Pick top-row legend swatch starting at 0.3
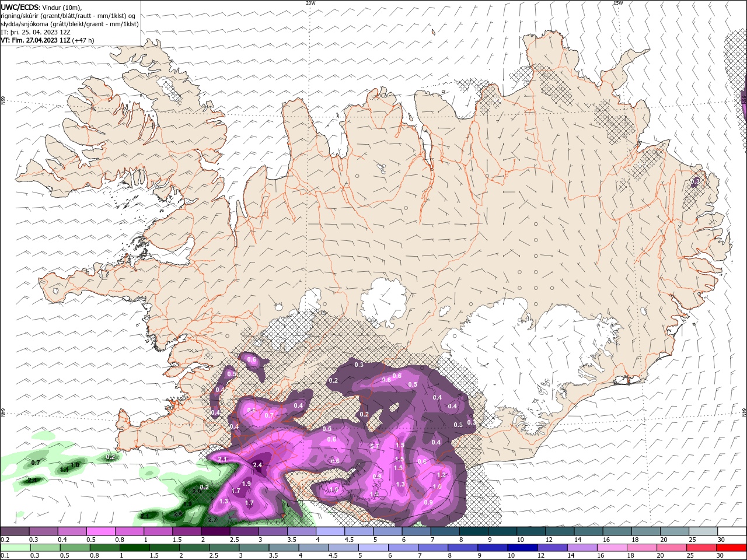This screenshot has width=747, height=560. 43,531
